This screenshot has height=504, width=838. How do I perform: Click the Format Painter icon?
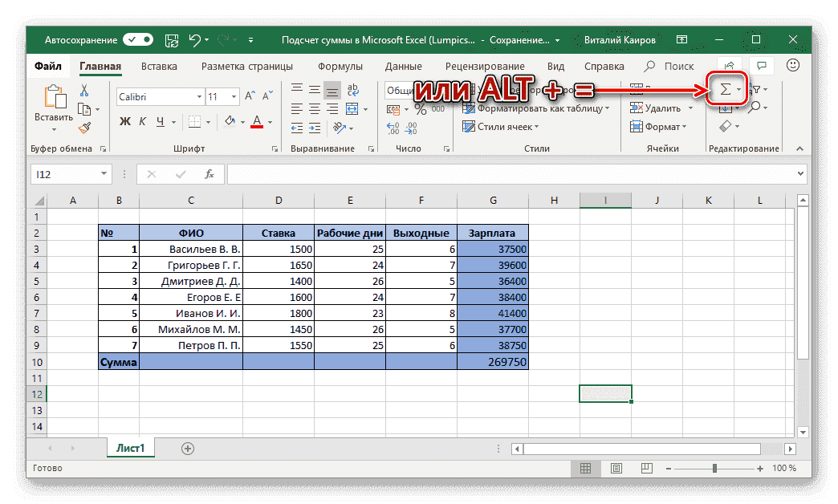pos(84,127)
